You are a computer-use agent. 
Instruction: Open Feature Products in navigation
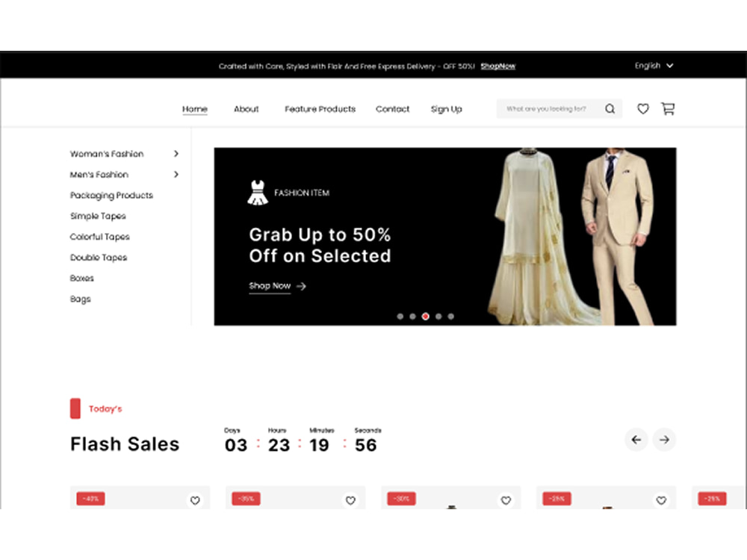point(320,109)
